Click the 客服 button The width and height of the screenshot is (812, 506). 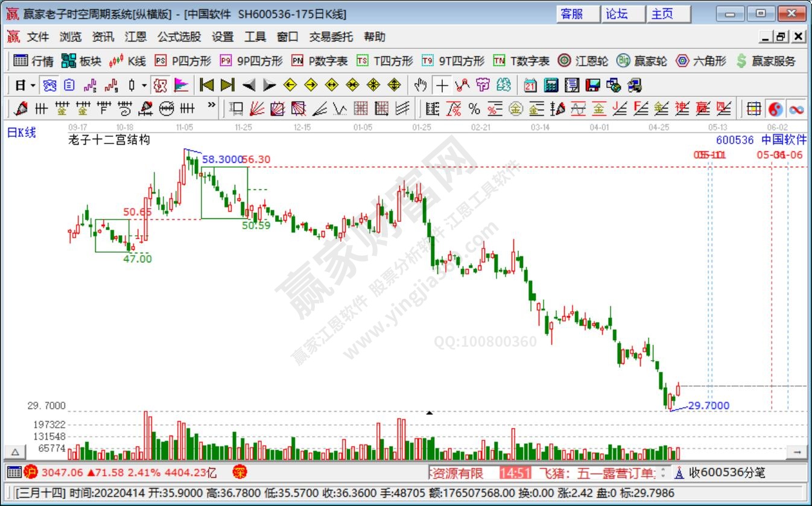point(572,14)
